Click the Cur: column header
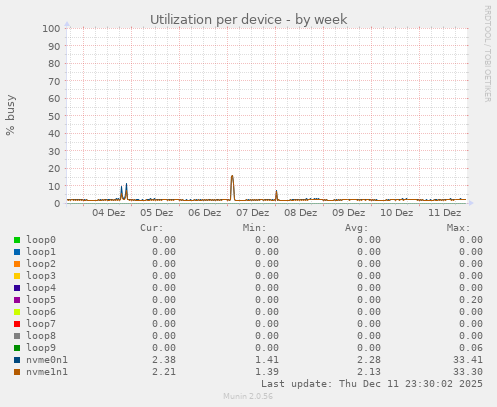This screenshot has height=407, width=497. click(x=152, y=228)
